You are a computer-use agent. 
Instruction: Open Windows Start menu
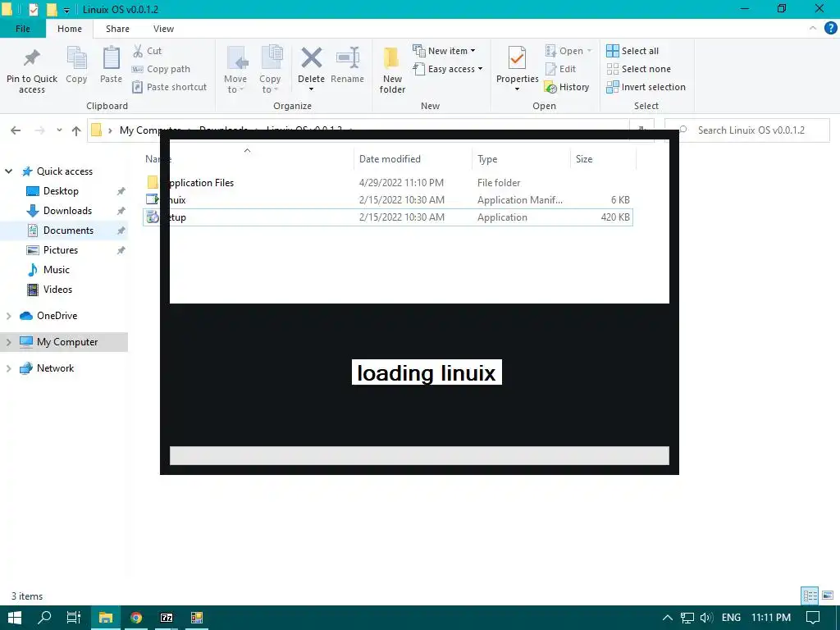pyautogui.click(x=15, y=618)
